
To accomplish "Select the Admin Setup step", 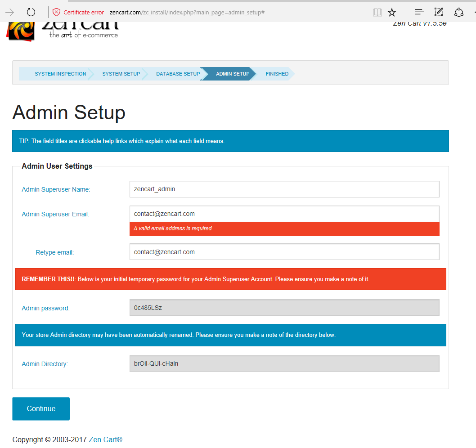I will [x=233, y=74].
